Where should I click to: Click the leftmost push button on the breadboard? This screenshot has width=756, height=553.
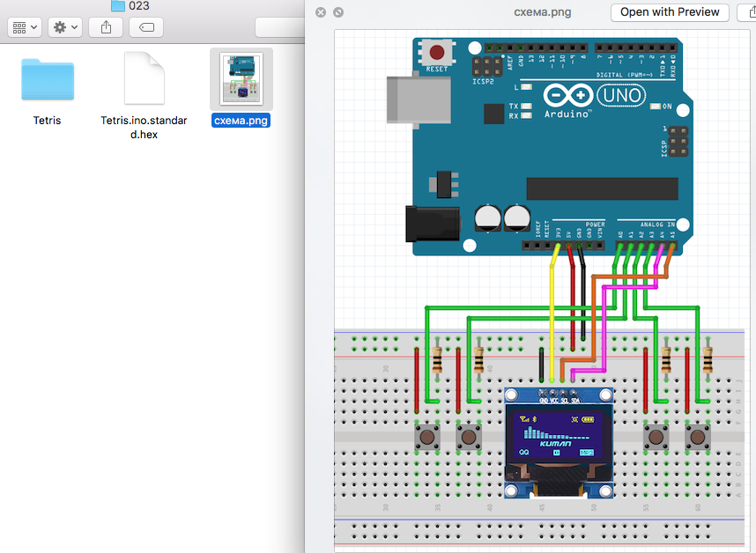point(428,436)
